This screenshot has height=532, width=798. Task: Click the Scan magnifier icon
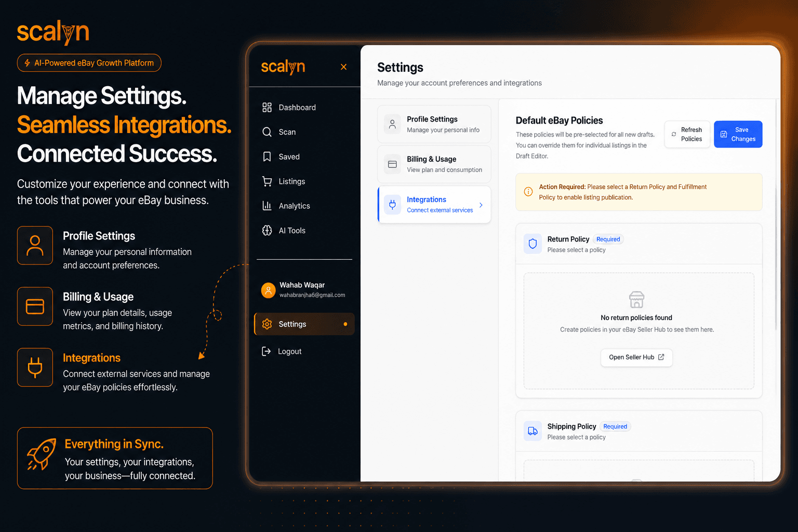pos(267,132)
